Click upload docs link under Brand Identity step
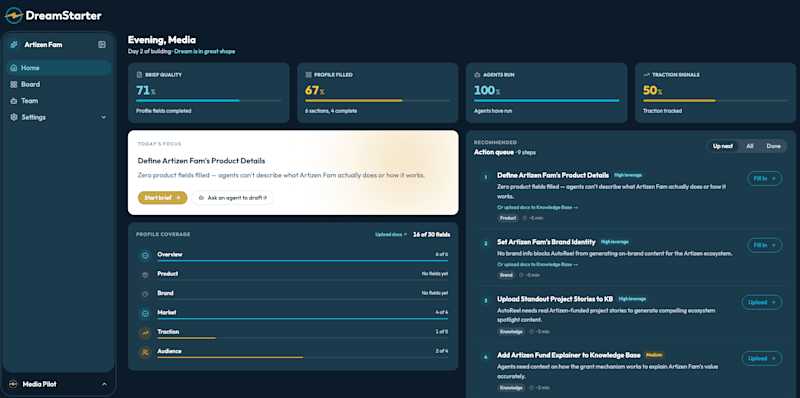 [538, 264]
